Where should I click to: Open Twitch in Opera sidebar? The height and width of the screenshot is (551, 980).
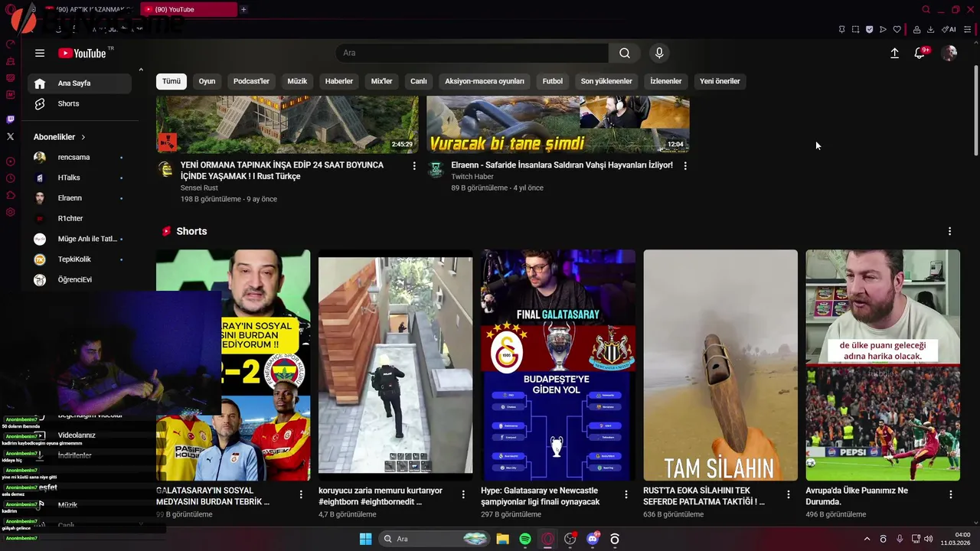point(10,119)
